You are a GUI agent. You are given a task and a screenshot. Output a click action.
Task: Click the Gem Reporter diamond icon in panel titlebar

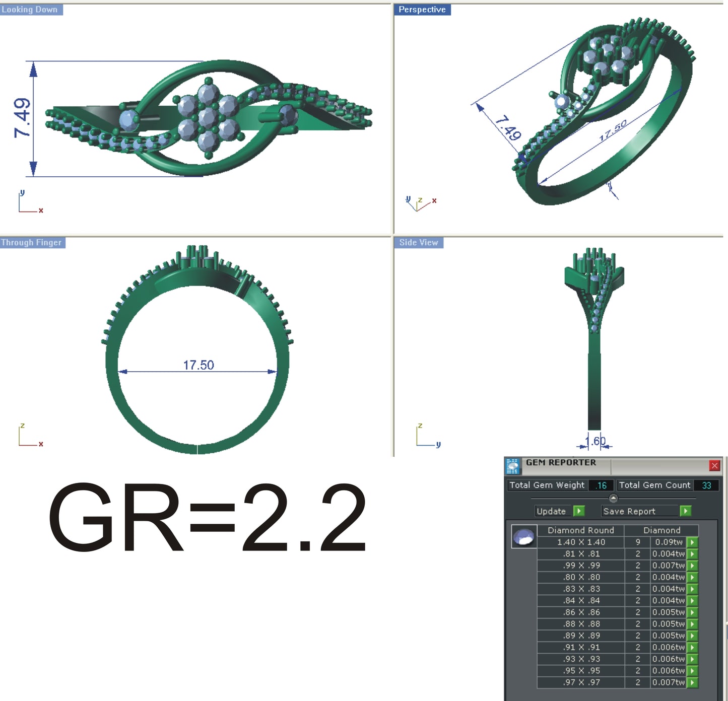[x=513, y=465]
